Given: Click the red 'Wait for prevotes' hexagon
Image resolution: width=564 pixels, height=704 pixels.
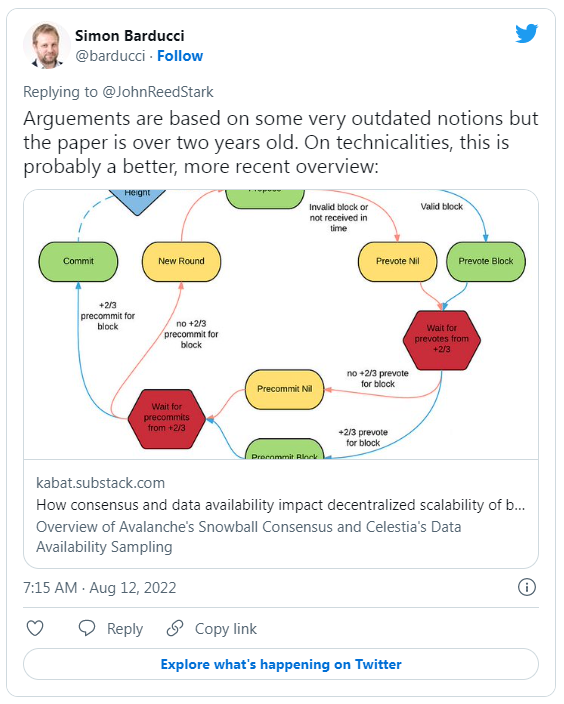Looking at the screenshot, I should pos(442,339).
